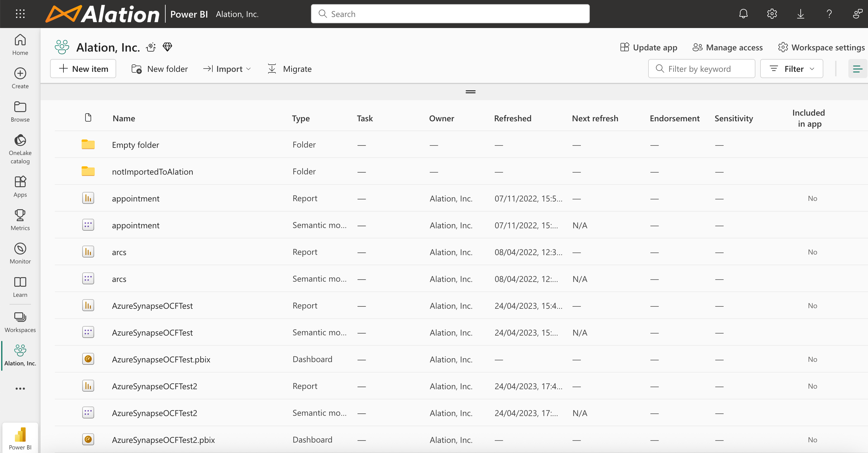Open the help question mark icon
Image resolution: width=868 pixels, height=453 pixels.
click(x=829, y=14)
